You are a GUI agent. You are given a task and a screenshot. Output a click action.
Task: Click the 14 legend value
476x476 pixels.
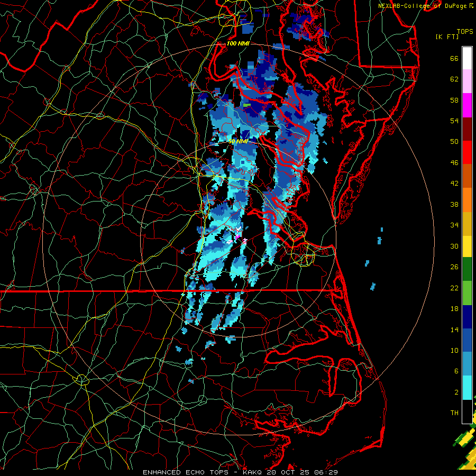(x=454, y=329)
